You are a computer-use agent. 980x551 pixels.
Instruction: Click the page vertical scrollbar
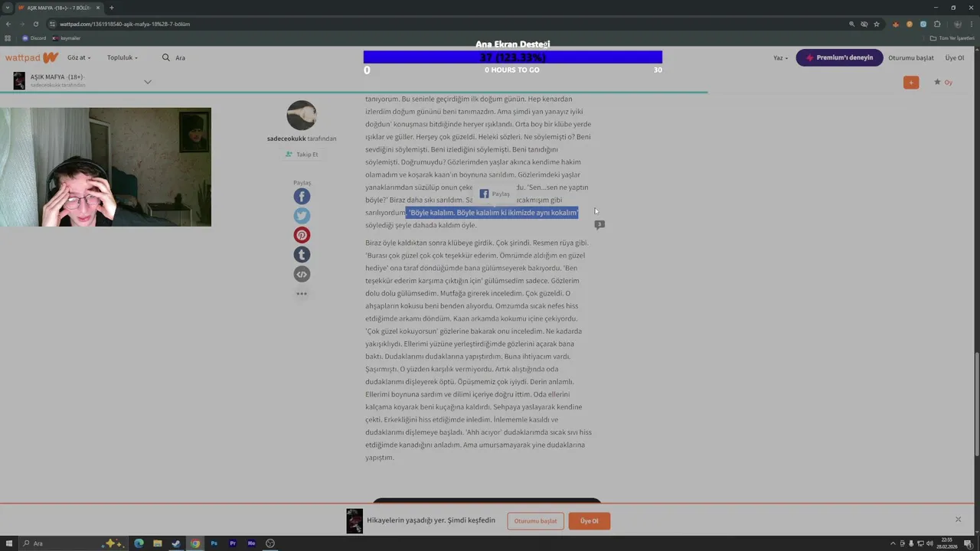(x=976, y=403)
